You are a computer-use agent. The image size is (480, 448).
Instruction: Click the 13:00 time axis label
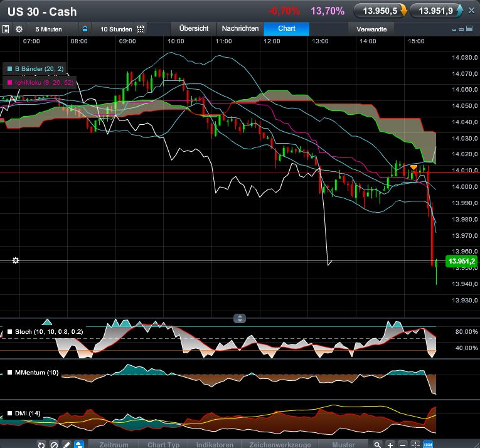click(x=320, y=41)
